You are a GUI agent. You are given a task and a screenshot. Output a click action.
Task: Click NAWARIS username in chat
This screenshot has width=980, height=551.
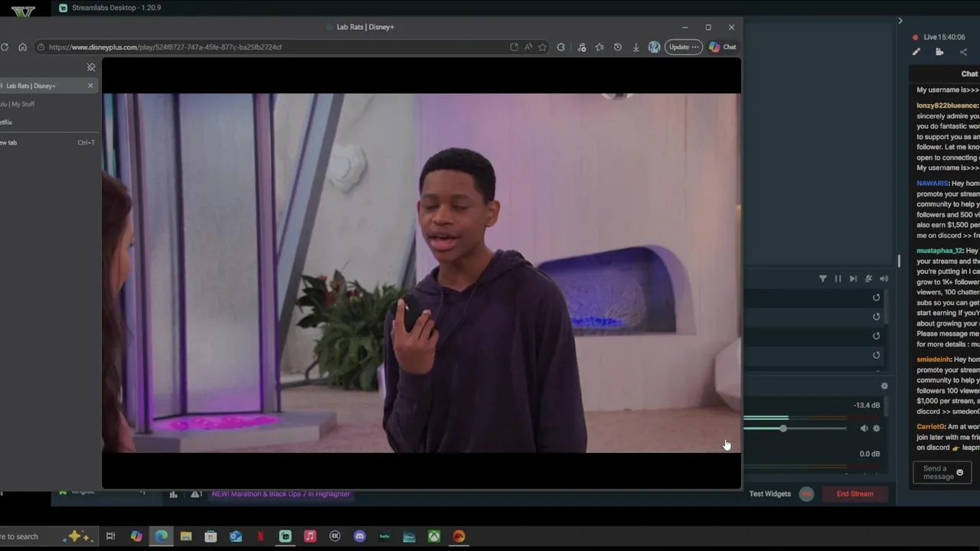[x=933, y=184]
